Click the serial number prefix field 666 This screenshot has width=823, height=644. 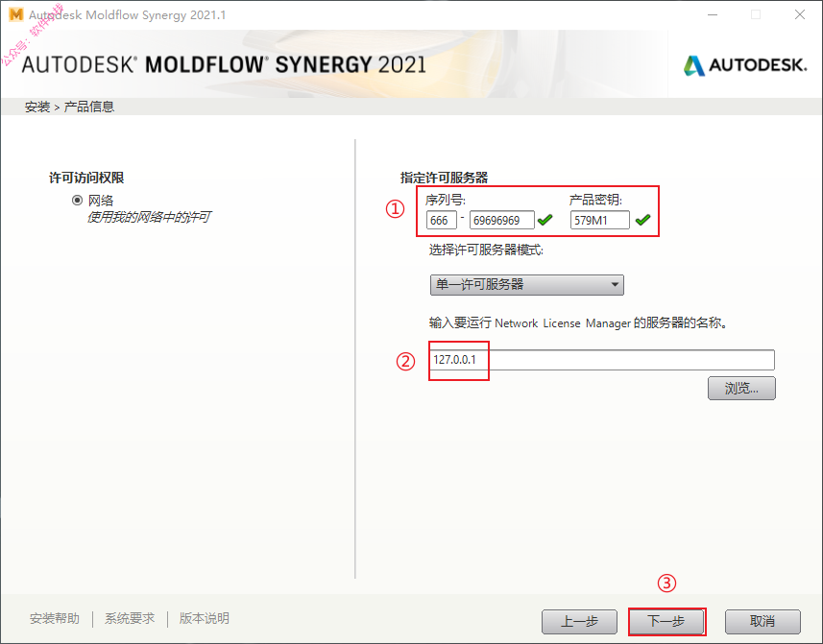coord(442,220)
